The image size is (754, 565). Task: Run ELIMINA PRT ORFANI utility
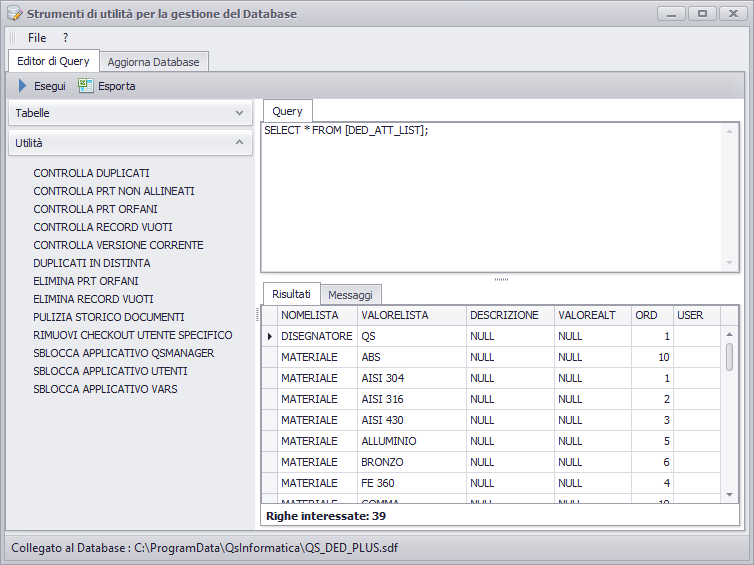pos(86,281)
